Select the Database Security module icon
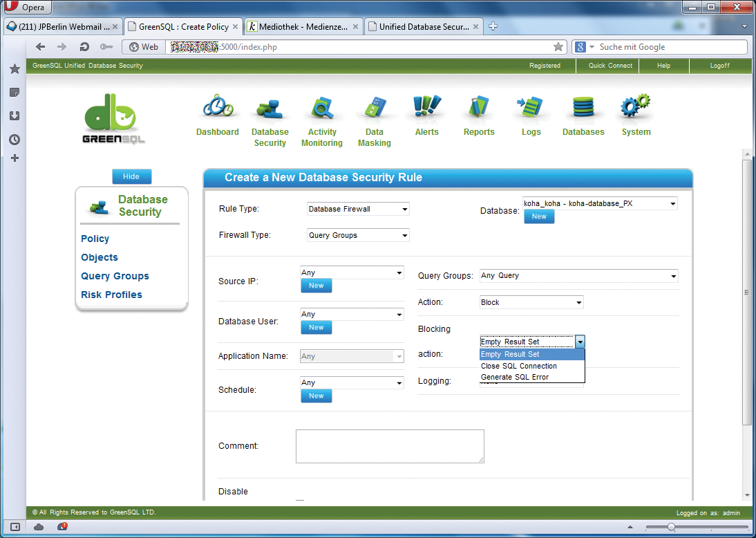Screen dimensions: 756x538 point(270,111)
